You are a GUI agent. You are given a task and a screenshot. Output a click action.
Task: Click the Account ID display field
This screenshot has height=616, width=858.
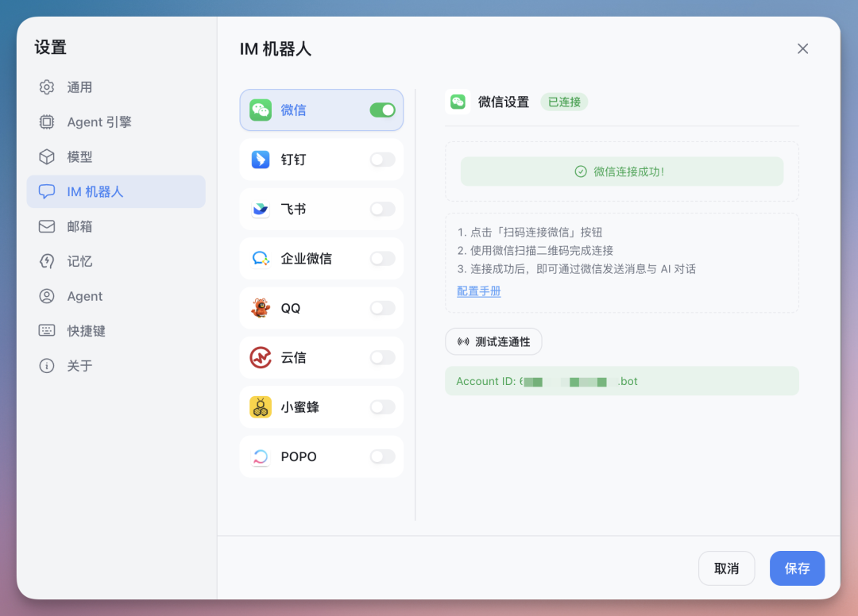tap(622, 381)
